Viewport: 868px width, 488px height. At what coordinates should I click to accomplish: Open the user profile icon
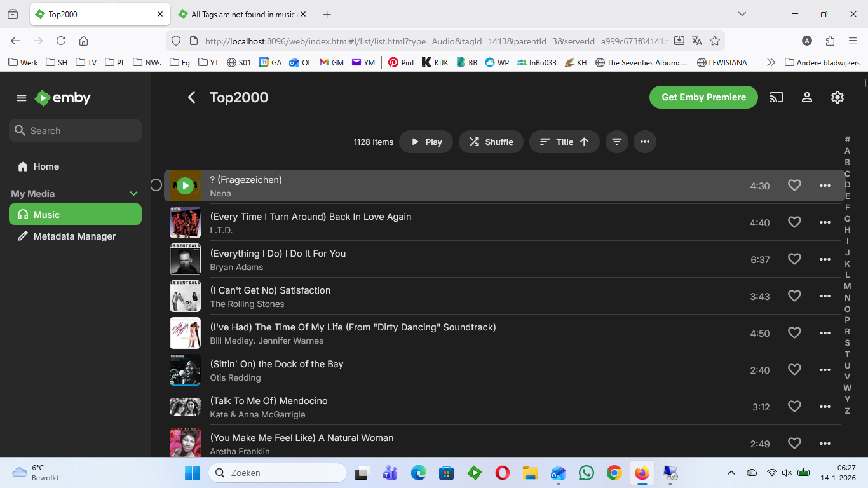pyautogui.click(x=806, y=97)
